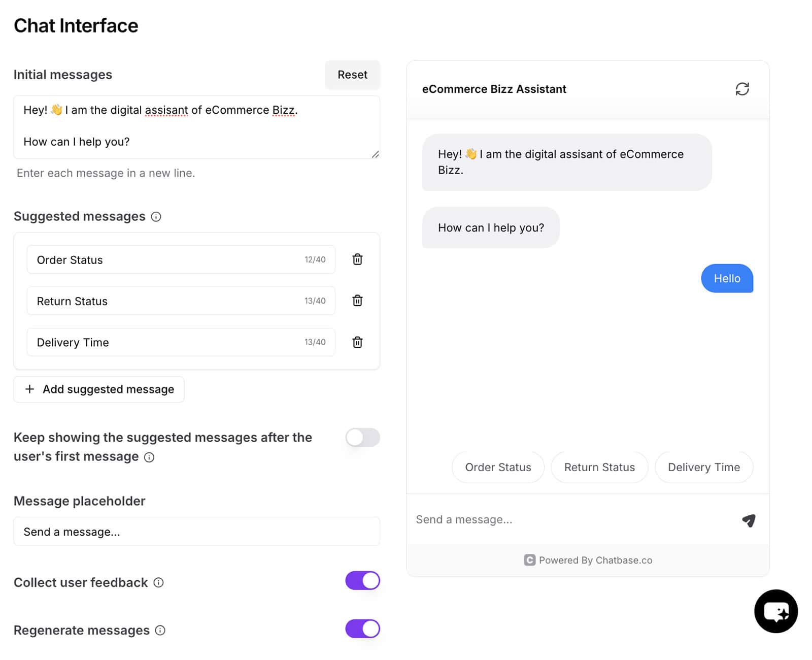Viewport: 812px width, 660px height.
Task: Click the textarea resize handle corner
Action: click(375, 154)
